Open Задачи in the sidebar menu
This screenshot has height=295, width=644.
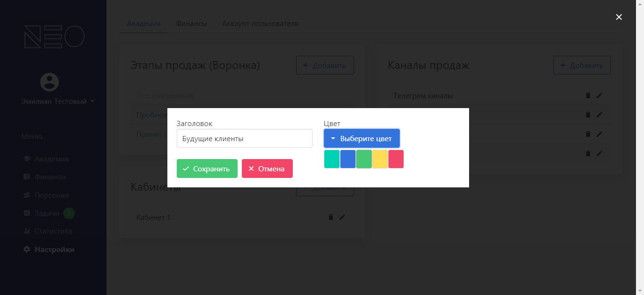pos(49,213)
